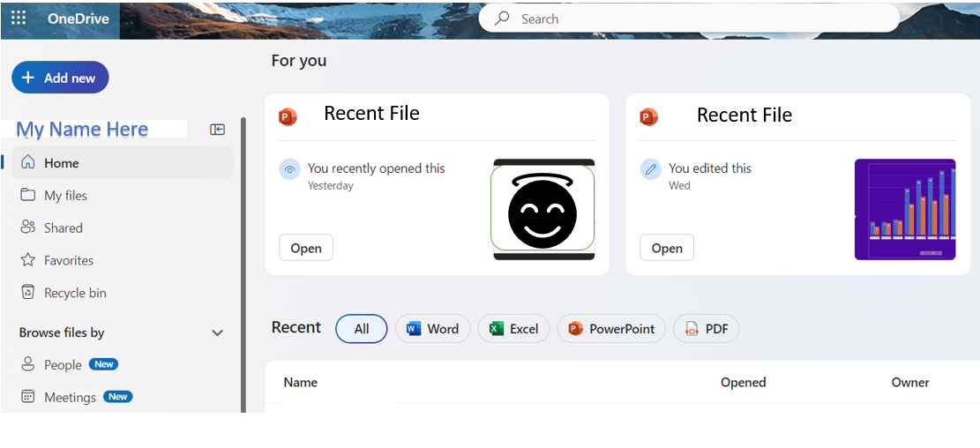Filter Recent by Word
This screenshot has width=980, height=448.
pos(432,329)
